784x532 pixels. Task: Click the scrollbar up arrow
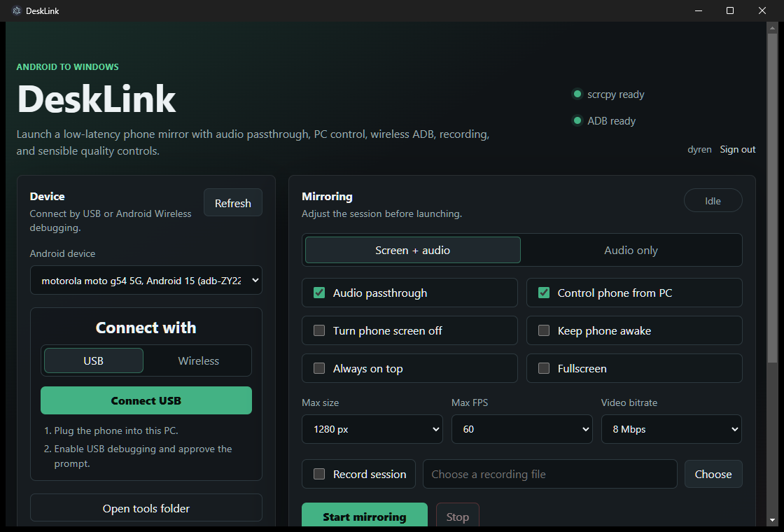773,27
